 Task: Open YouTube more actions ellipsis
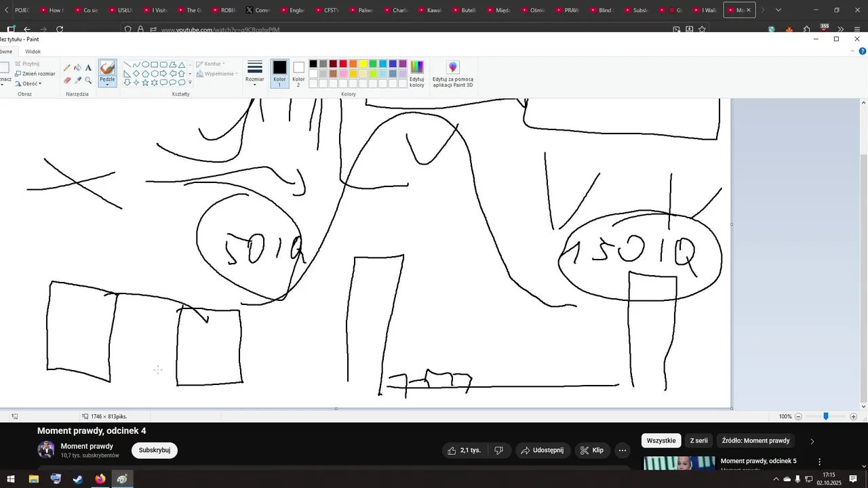[623, 450]
